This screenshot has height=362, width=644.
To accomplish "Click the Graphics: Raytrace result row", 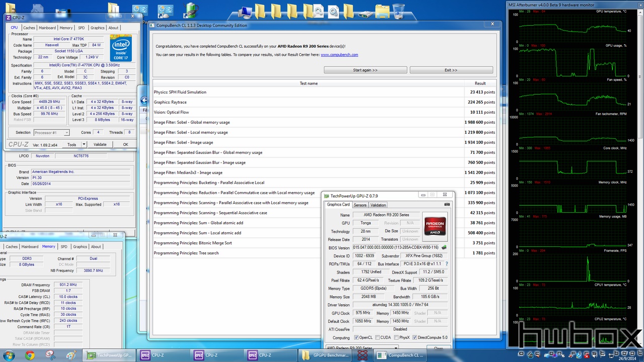I will point(325,102).
